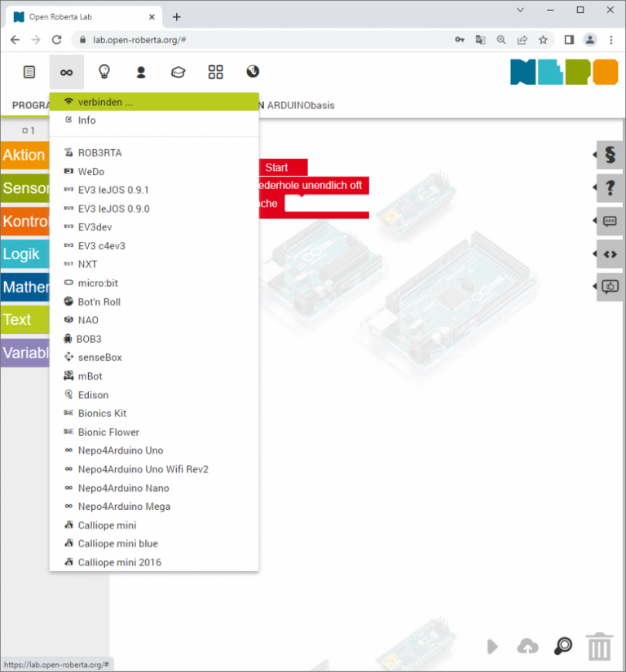Open the edit menu list icon
This screenshot has height=672, width=626.
pos(29,72)
